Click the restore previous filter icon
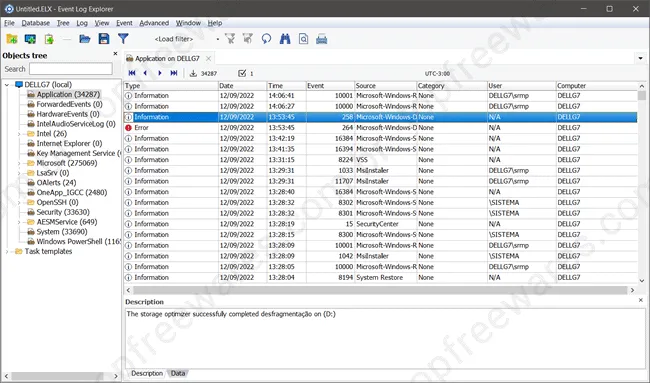This screenshot has height=383, width=650. tap(248, 39)
